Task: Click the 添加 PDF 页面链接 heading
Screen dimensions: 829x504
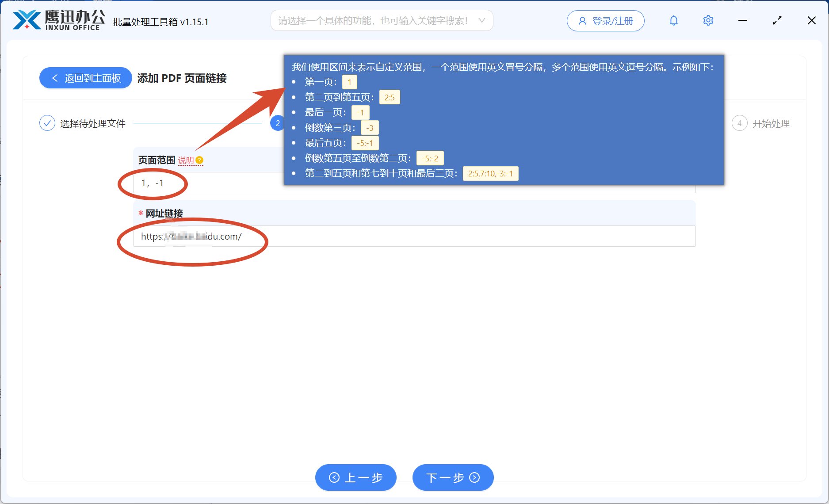Action: 182,78
